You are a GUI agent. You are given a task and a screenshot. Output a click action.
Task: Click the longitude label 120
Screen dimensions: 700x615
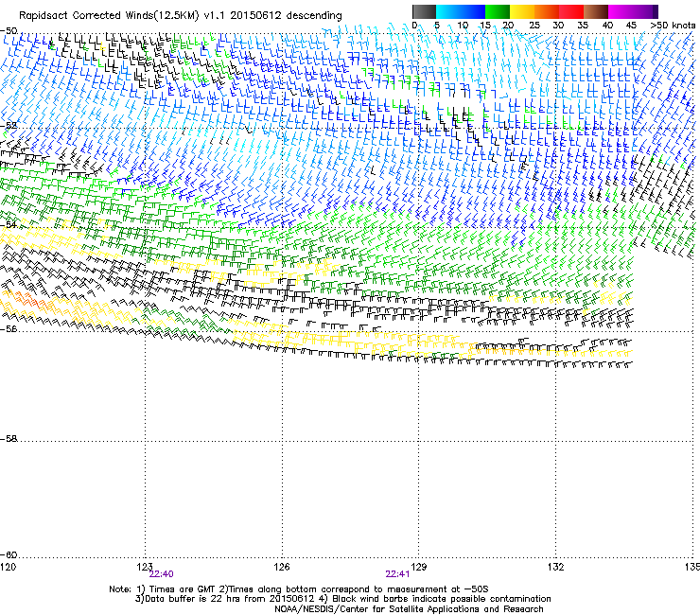(8, 567)
